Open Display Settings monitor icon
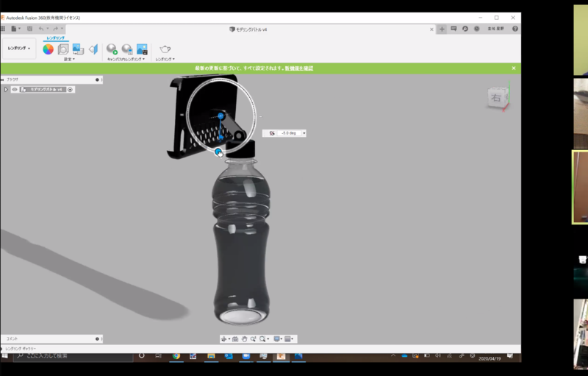Viewport: 588px width, 376px height. pos(276,339)
